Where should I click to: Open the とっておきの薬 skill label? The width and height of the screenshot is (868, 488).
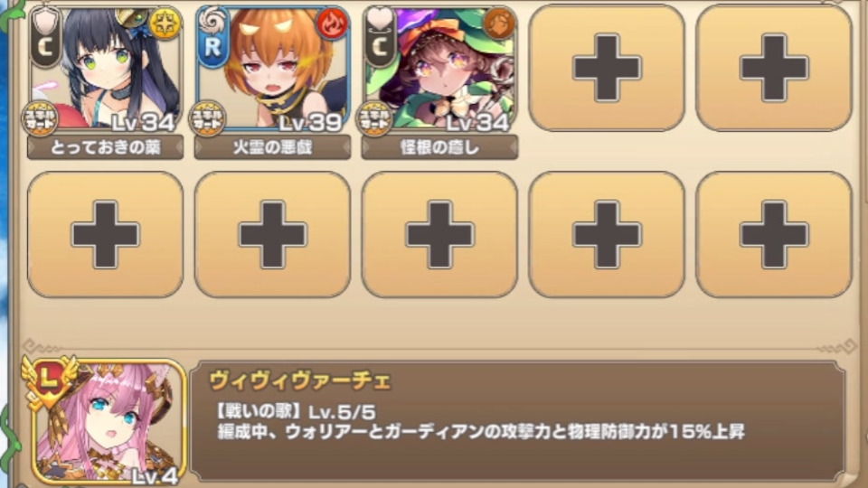[x=105, y=147]
